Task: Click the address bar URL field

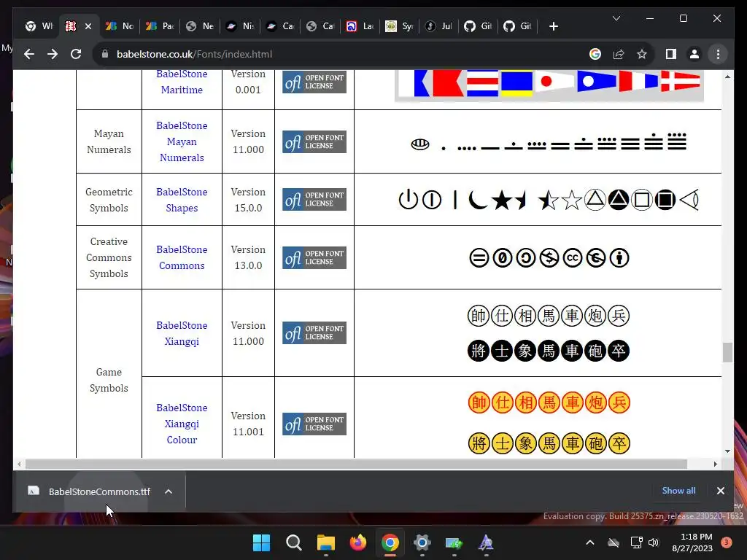Action: click(343, 54)
